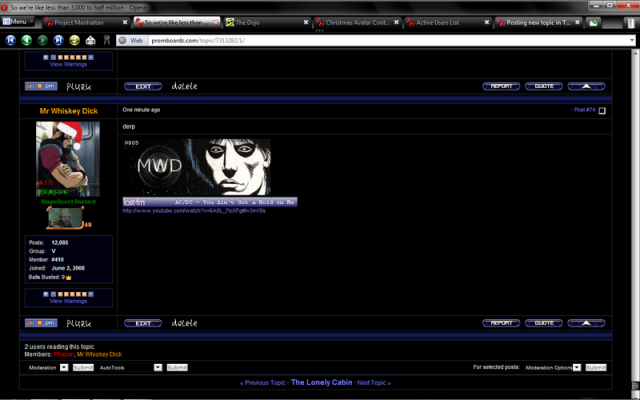Click the last.fm now-playing banner
Image resolution: width=640 pixels, height=400 pixels.
[x=209, y=202]
